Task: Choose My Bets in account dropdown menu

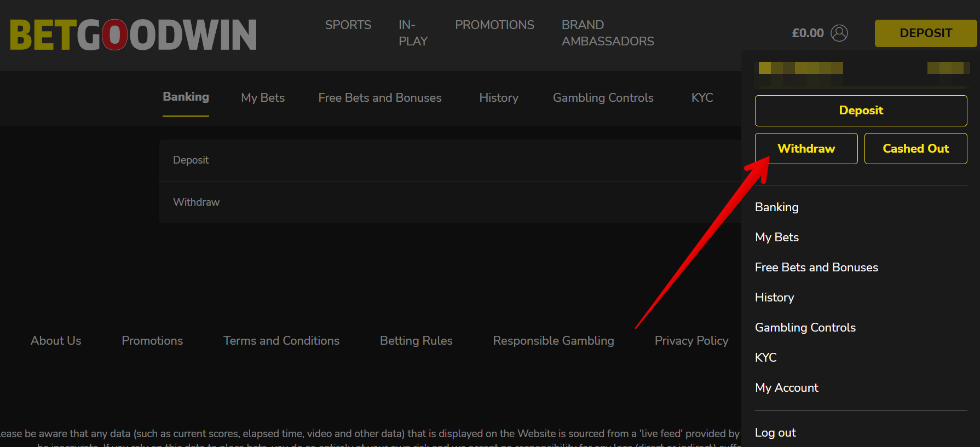Action: click(776, 237)
